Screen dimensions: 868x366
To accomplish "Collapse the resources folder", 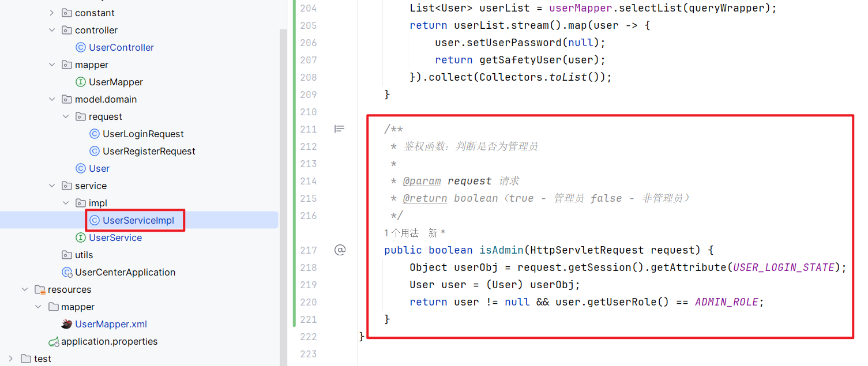I will tap(24, 289).
